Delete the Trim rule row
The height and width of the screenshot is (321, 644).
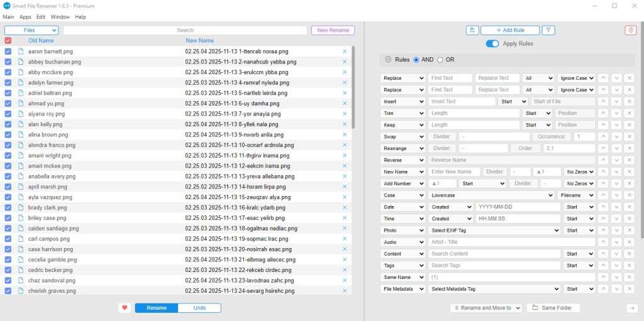pos(630,113)
